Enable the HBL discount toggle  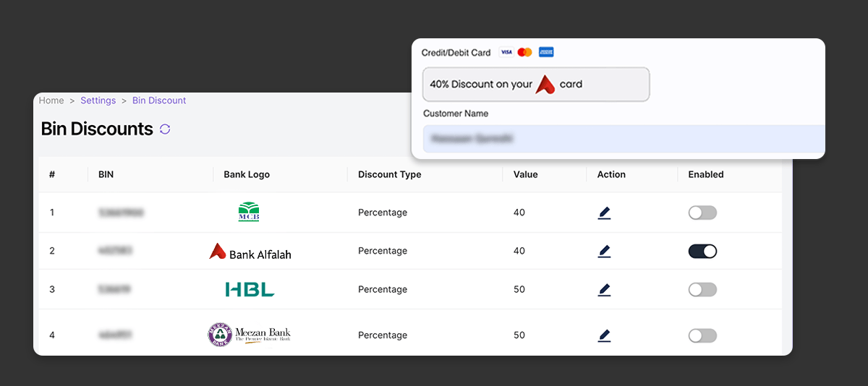coord(702,289)
